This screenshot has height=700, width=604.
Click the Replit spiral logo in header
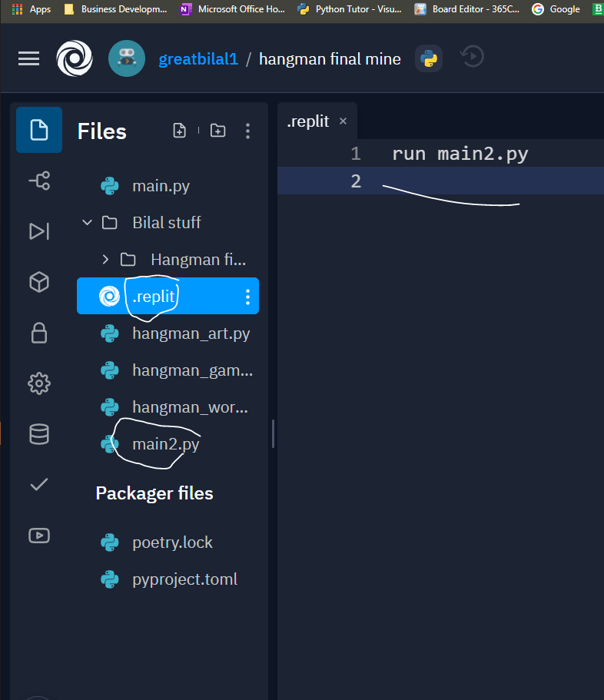pyautogui.click(x=74, y=58)
